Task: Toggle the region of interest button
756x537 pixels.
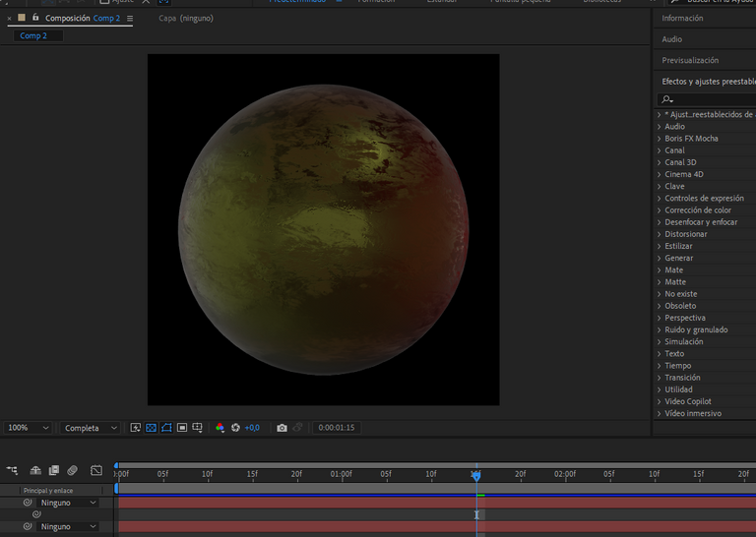Action: pyautogui.click(x=182, y=428)
